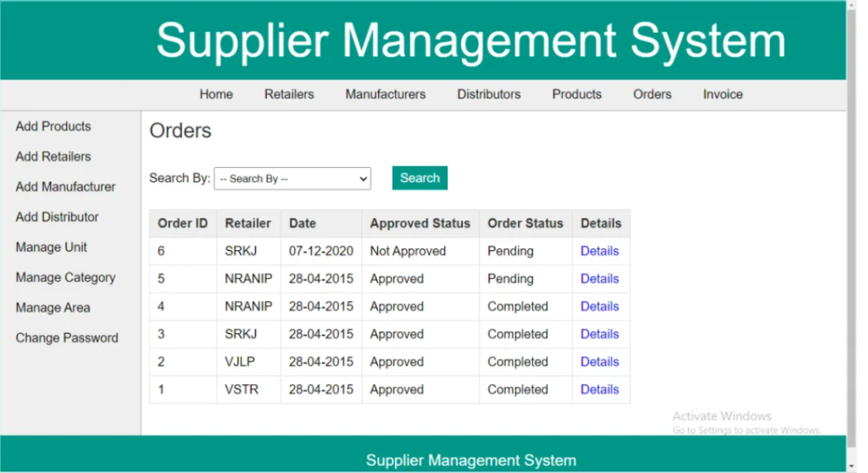Click the Approved Status column header
The image size is (868, 473).
pos(420,223)
